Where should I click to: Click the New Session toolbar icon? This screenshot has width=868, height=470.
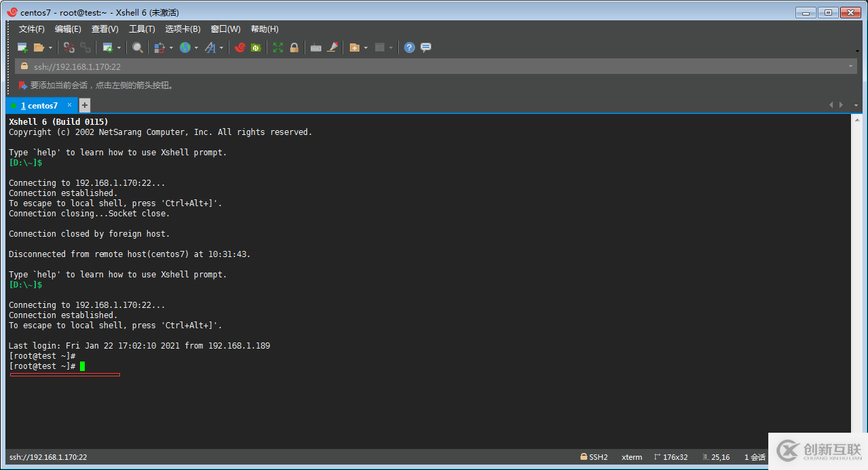(x=22, y=47)
